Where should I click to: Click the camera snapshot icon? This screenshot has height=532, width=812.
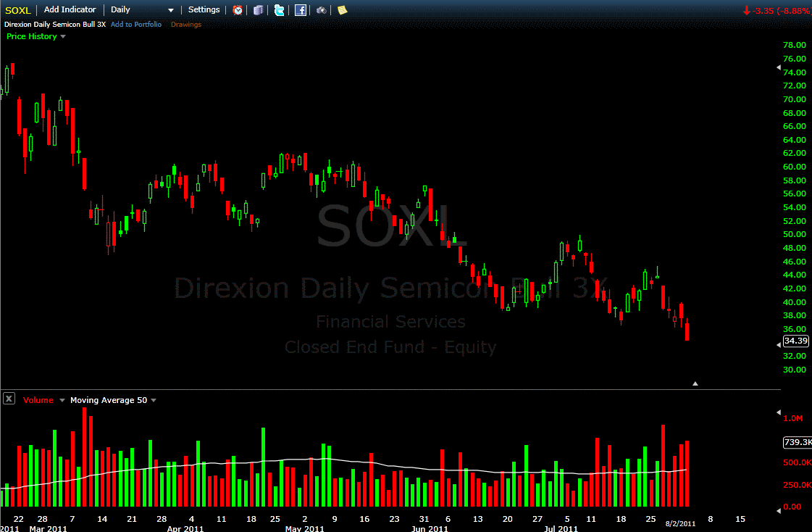pyautogui.click(x=322, y=10)
